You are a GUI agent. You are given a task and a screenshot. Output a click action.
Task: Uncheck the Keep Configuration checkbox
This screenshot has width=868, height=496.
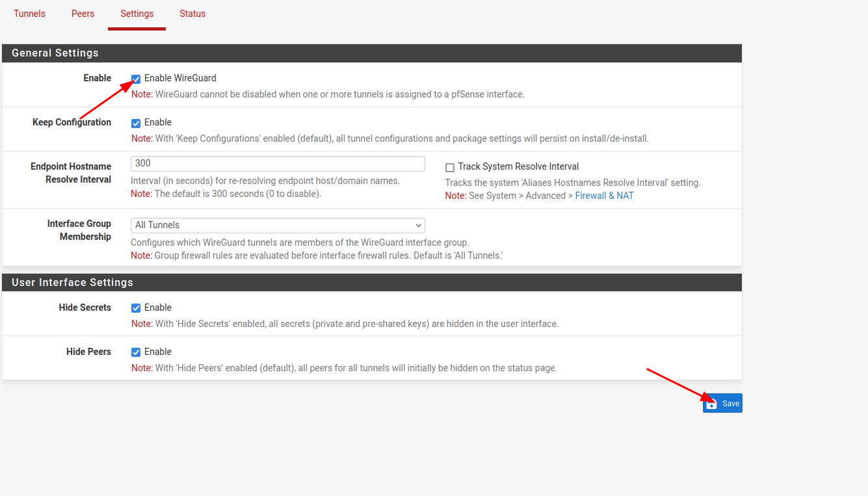(x=136, y=123)
